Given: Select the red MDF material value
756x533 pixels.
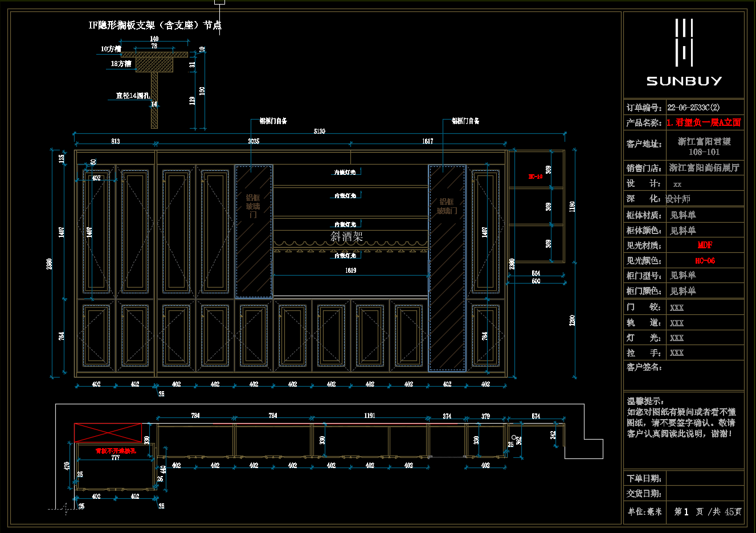Looking at the screenshot, I should pyautogui.click(x=705, y=245).
